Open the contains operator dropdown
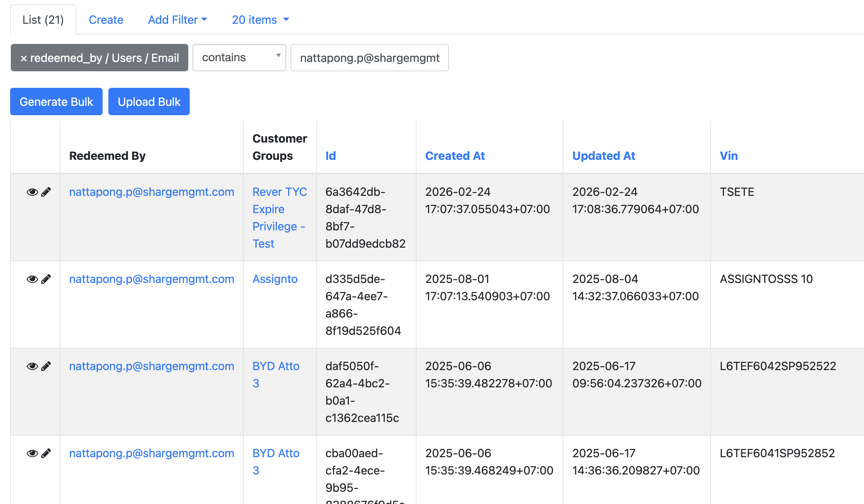Viewport: 864px width, 504px height. (239, 58)
